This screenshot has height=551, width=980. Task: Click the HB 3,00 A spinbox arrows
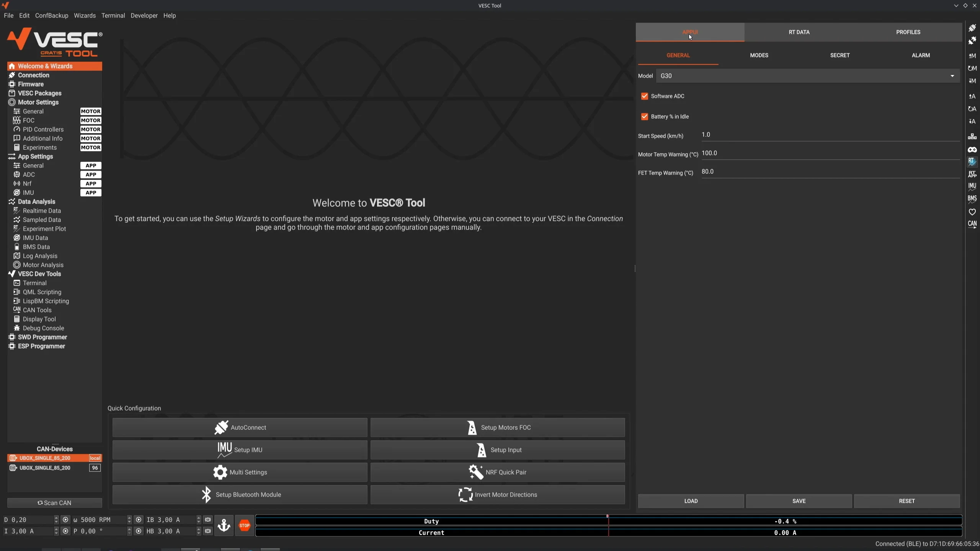point(199,531)
